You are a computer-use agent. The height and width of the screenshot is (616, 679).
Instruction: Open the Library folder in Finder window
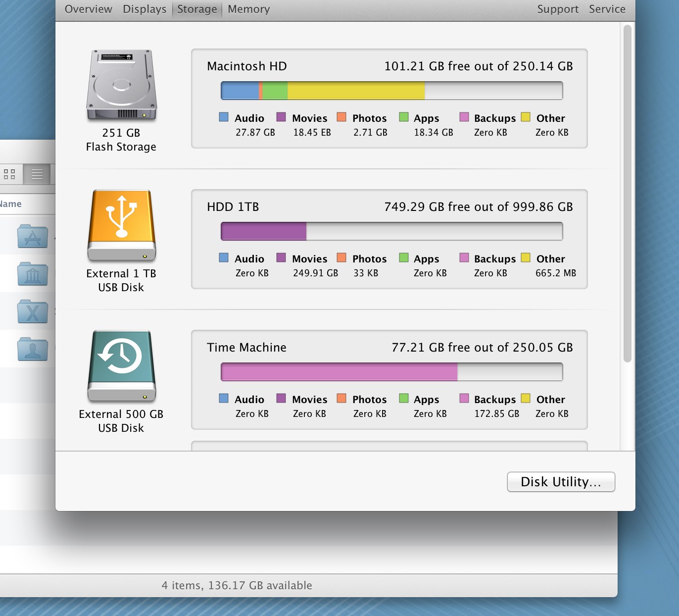pos(33,274)
